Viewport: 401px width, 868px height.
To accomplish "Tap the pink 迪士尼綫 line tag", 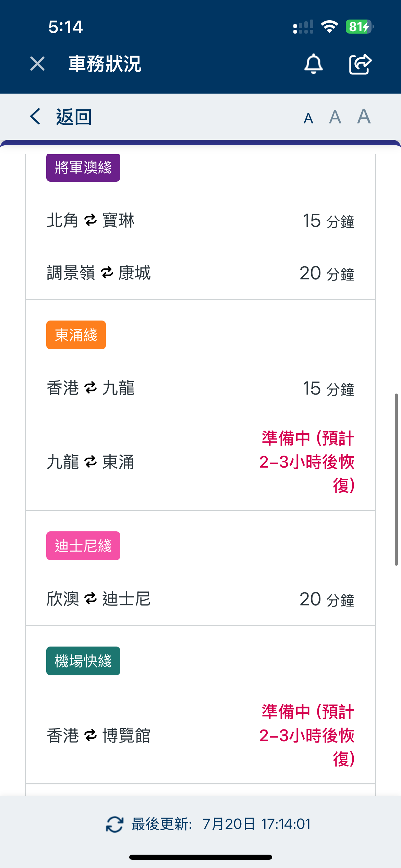I will click(x=83, y=546).
